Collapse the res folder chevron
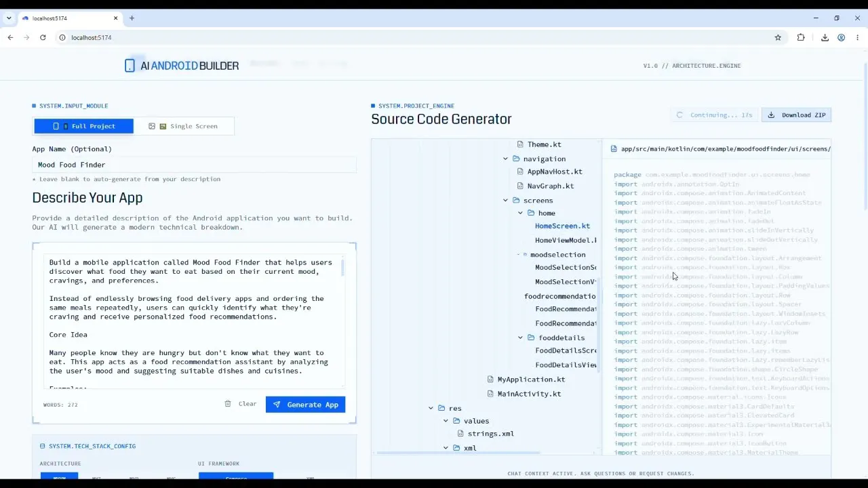Screen dimensions: 868x488 click(431, 408)
